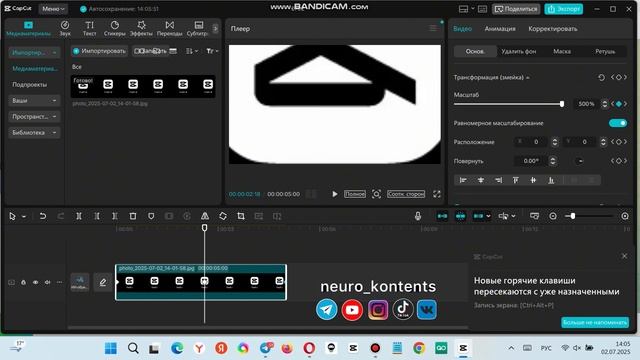Align clip horizontally centered

[x=481, y=180]
